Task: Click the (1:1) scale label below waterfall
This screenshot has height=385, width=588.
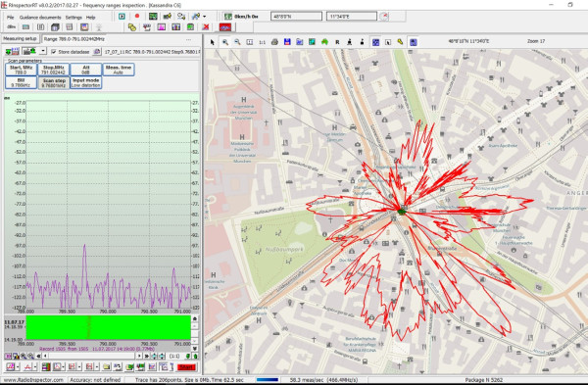Action: 174,357
